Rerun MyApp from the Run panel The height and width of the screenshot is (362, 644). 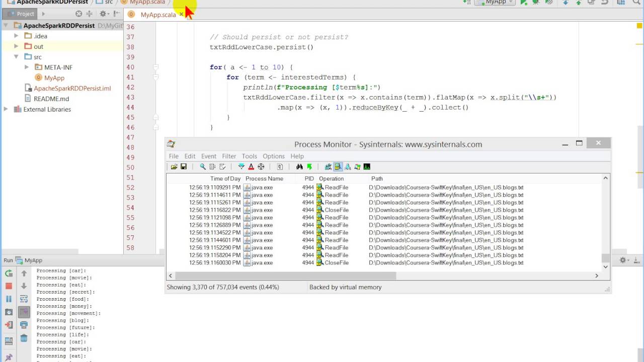click(x=9, y=274)
